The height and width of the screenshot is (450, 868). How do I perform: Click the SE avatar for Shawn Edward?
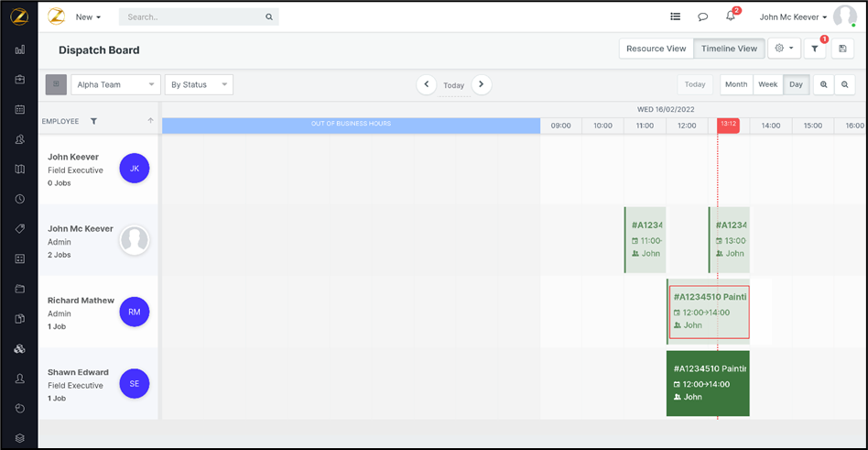(135, 383)
